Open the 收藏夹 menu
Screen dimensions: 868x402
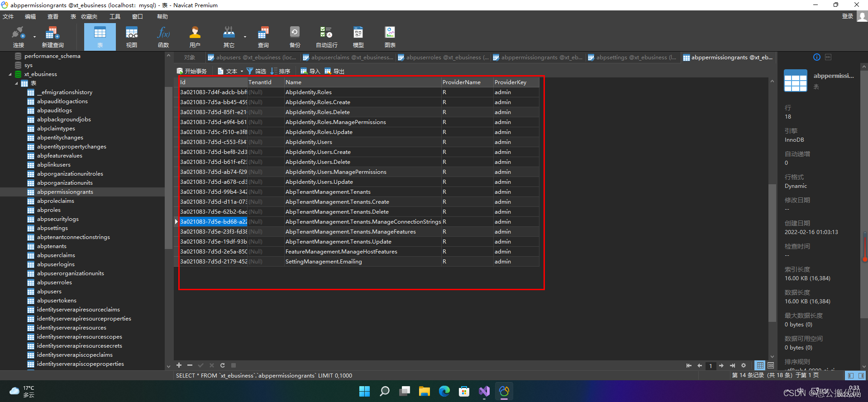[x=89, y=17]
